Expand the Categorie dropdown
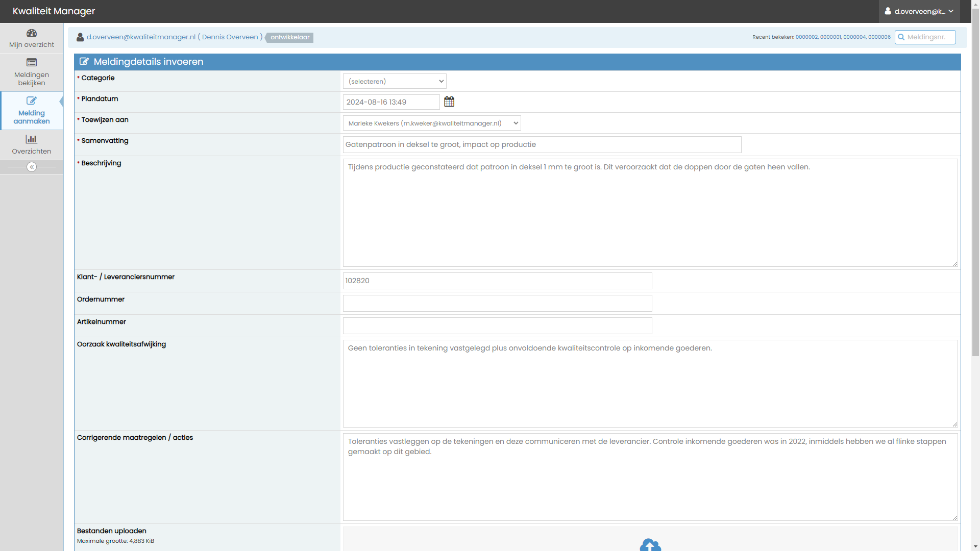 (395, 81)
